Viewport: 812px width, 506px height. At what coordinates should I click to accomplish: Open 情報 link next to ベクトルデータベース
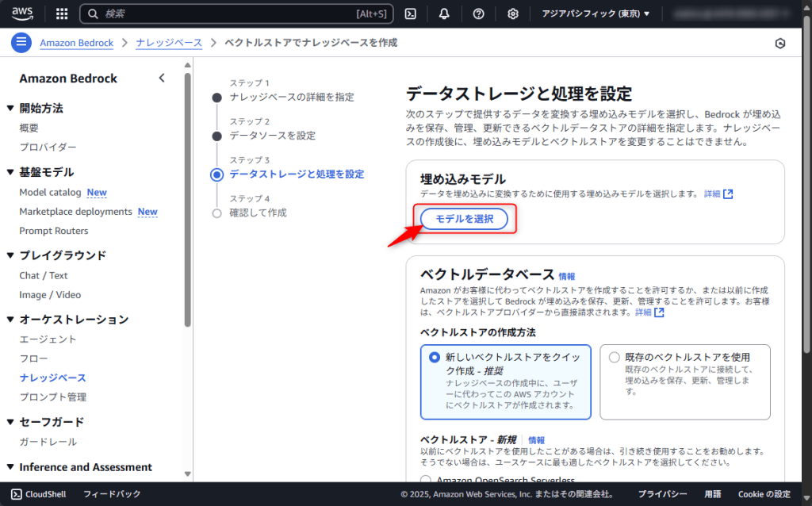pos(567,277)
